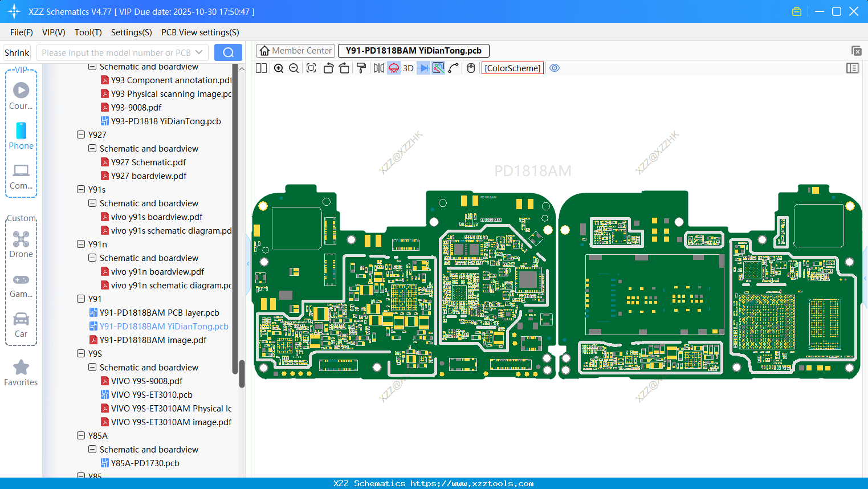Open the Tool(T) menu
The height and width of the screenshot is (489, 868).
tap(88, 32)
